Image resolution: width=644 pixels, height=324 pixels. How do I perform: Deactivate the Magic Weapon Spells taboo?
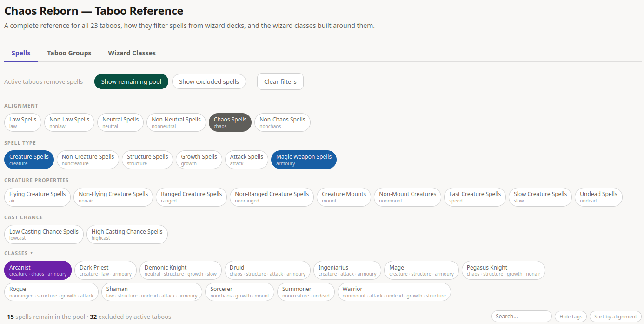(x=304, y=160)
